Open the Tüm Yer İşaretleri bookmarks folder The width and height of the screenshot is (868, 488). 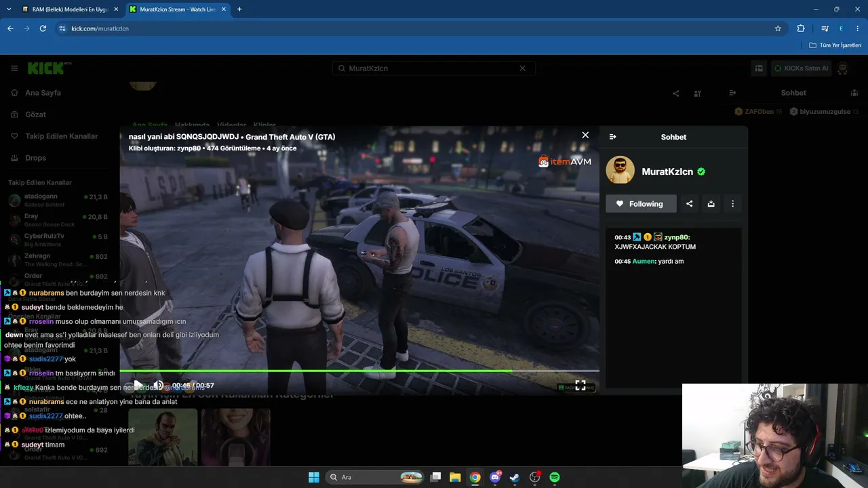tap(835, 45)
